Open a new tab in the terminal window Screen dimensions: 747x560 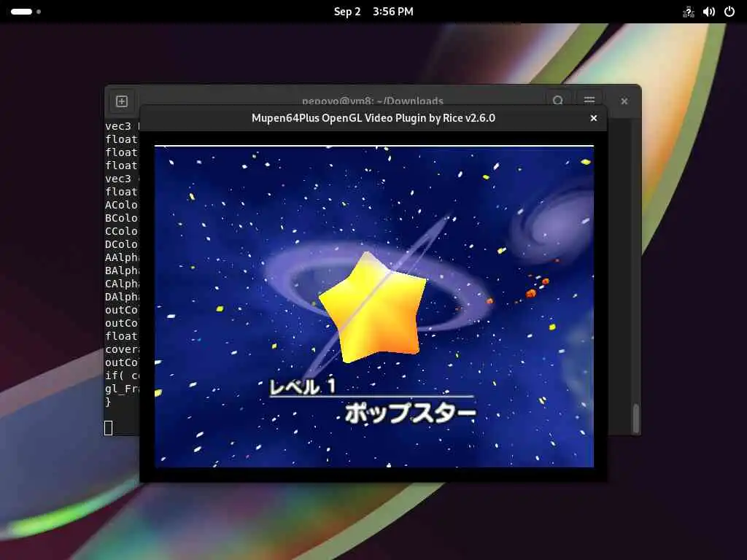pos(122,101)
